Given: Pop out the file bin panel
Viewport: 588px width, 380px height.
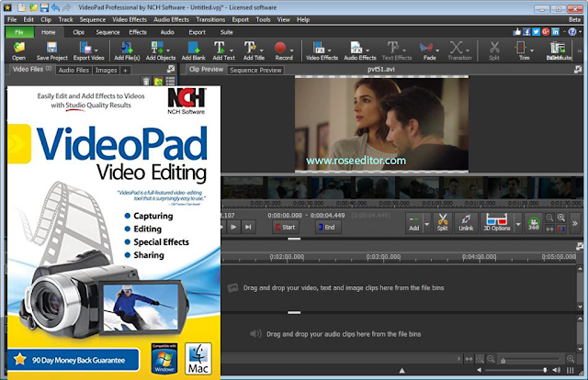Looking at the screenshot, I should pos(171,69).
